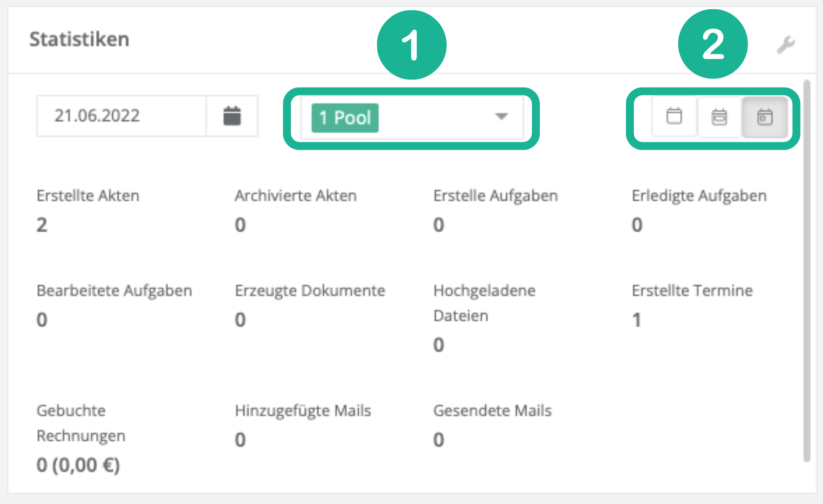This screenshot has width=823, height=504.
Task: Select the blank calendar period button
Action: point(674,116)
